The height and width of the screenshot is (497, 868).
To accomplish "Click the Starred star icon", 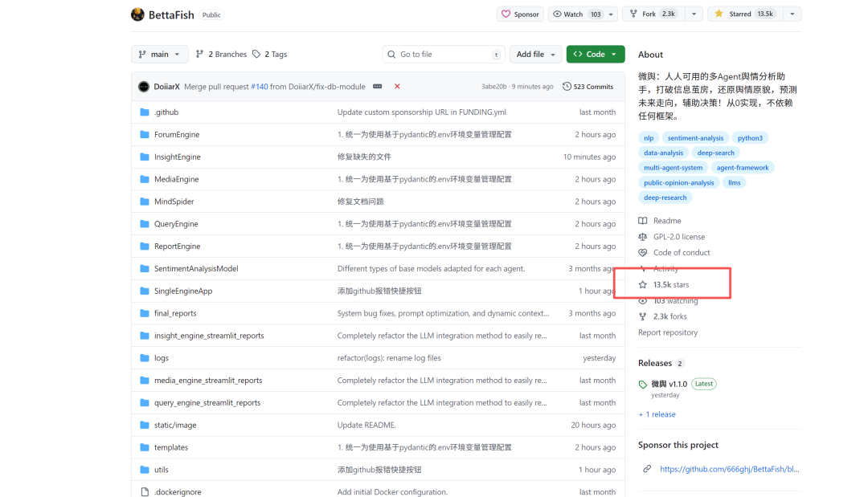I will pos(719,14).
